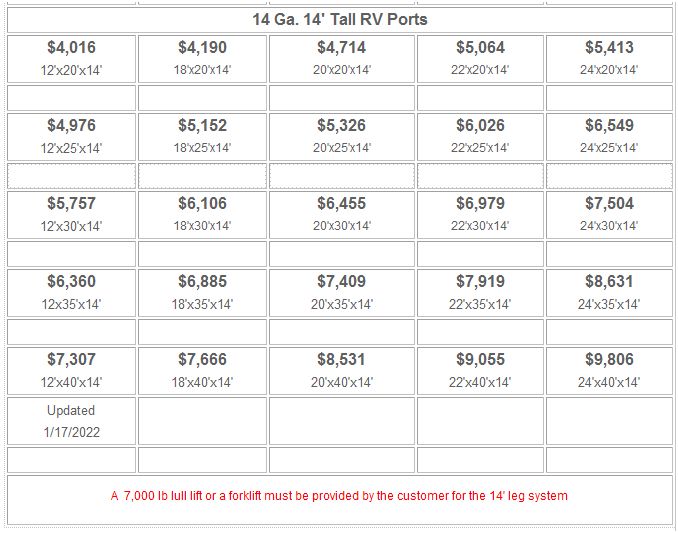Click the $4,016 price for 12'x20'x14'
The image size is (678, 533).
tap(71, 48)
